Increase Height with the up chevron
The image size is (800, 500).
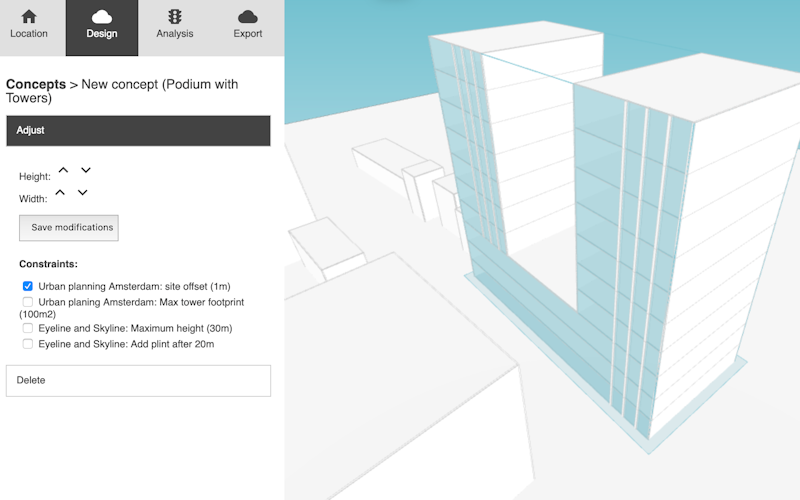click(63, 171)
